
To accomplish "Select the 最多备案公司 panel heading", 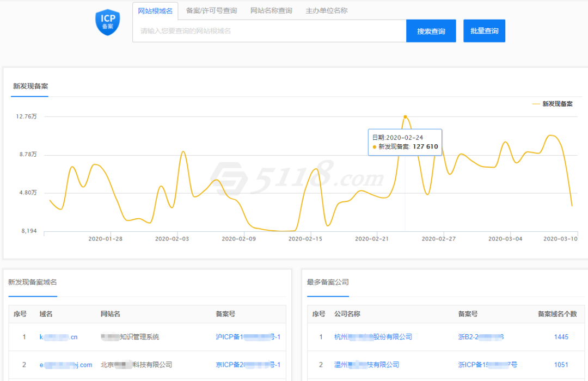I will pos(328,282).
